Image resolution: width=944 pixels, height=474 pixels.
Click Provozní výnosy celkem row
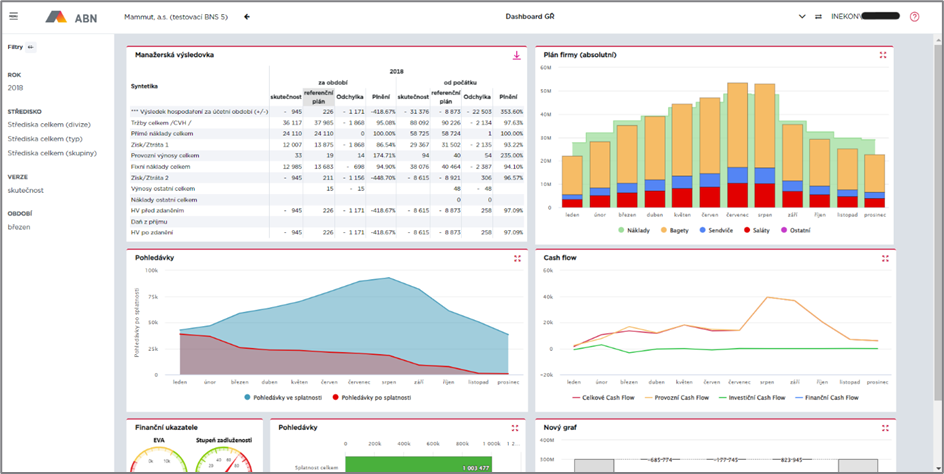(327, 155)
